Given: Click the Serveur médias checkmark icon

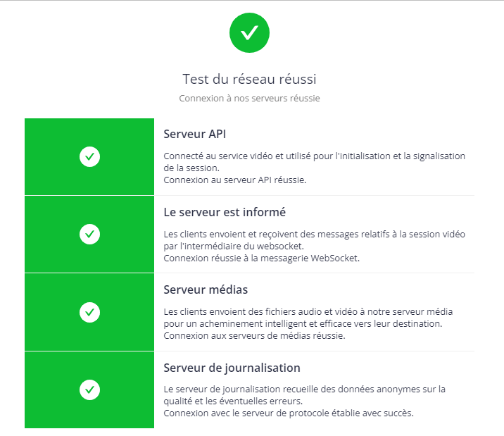Looking at the screenshot, I should pyautogui.click(x=89, y=312).
